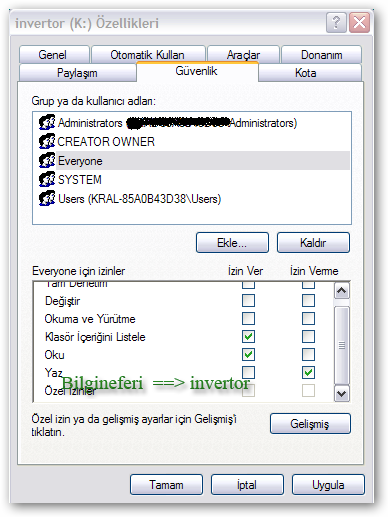Open the Araçlar tab
This screenshot has height=517, width=388.
pos(243,55)
